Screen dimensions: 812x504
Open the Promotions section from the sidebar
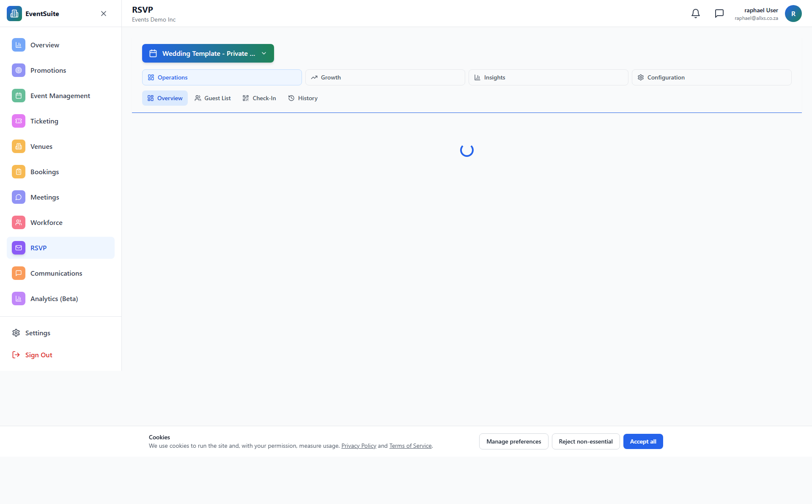point(48,70)
